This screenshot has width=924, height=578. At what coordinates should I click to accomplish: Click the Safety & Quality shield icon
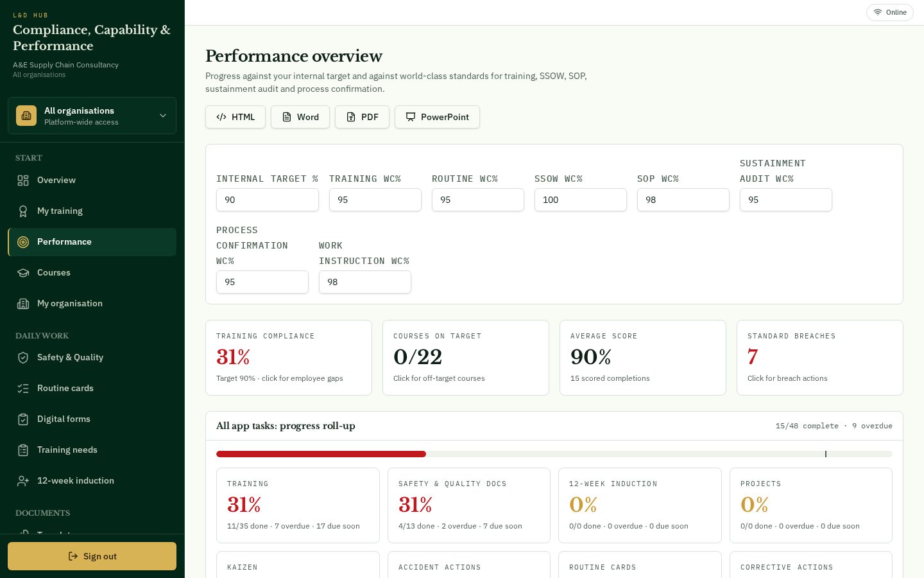click(x=23, y=358)
